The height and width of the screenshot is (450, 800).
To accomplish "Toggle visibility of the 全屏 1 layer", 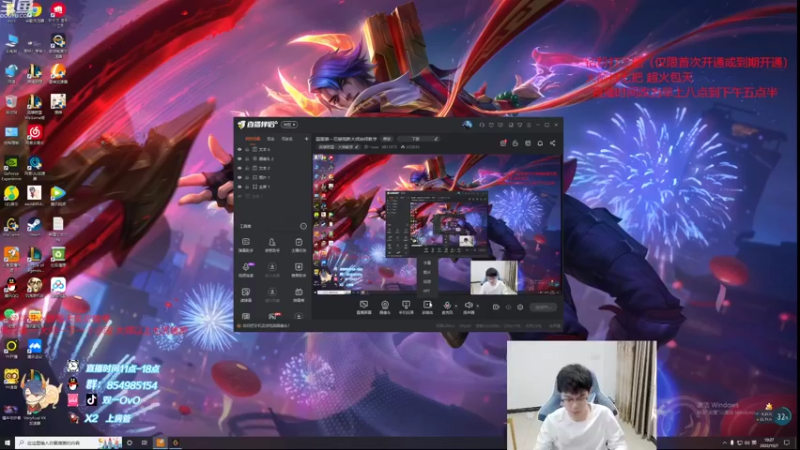I will click(240, 187).
